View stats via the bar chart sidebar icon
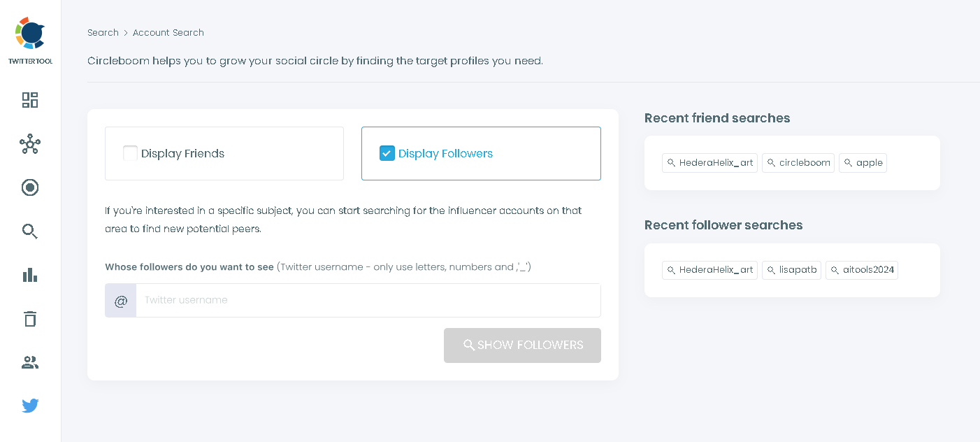Screen dimensions: 980x442 pyautogui.click(x=29, y=275)
